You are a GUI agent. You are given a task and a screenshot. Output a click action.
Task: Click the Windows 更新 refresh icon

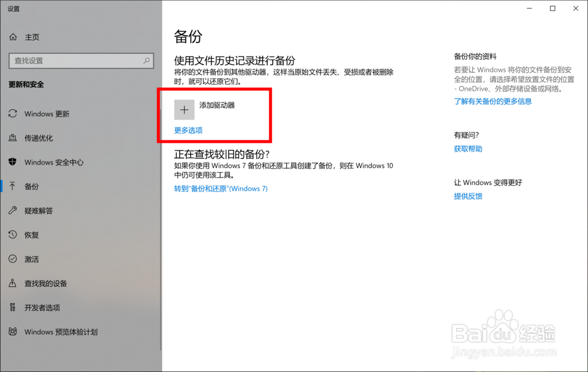(13, 113)
